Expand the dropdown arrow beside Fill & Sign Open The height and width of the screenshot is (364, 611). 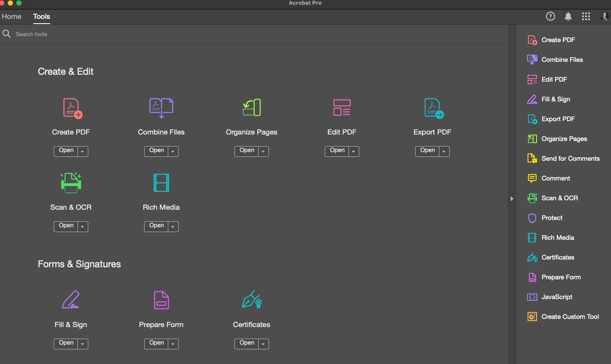pos(83,344)
